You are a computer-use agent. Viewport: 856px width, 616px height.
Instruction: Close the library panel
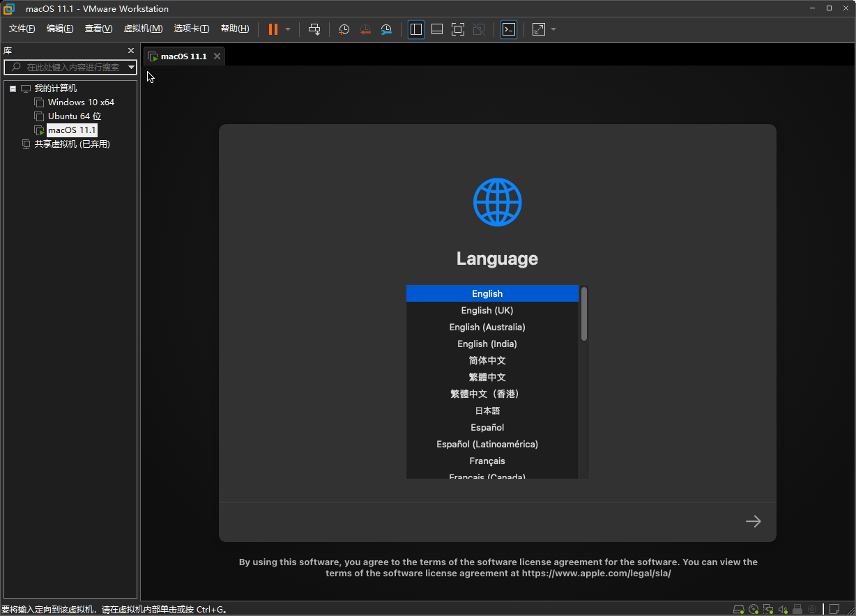pos(131,51)
